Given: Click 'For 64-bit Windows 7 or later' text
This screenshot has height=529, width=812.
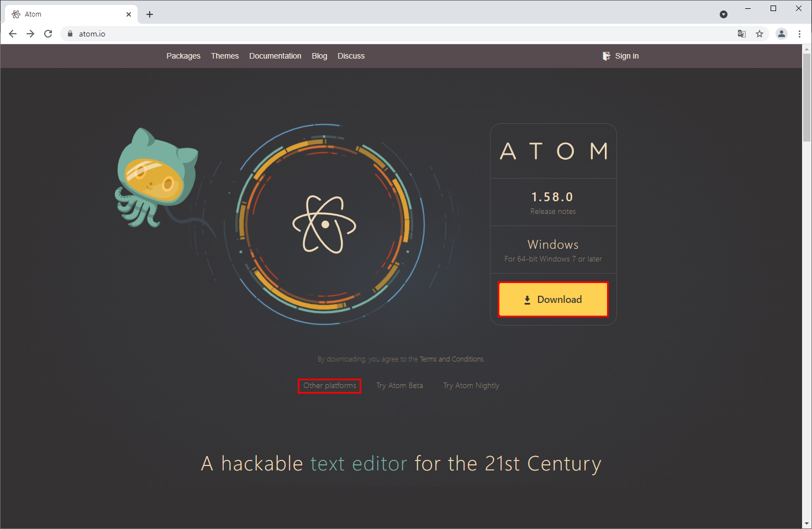Looking at the screenshot, I should tap(553, 259).
